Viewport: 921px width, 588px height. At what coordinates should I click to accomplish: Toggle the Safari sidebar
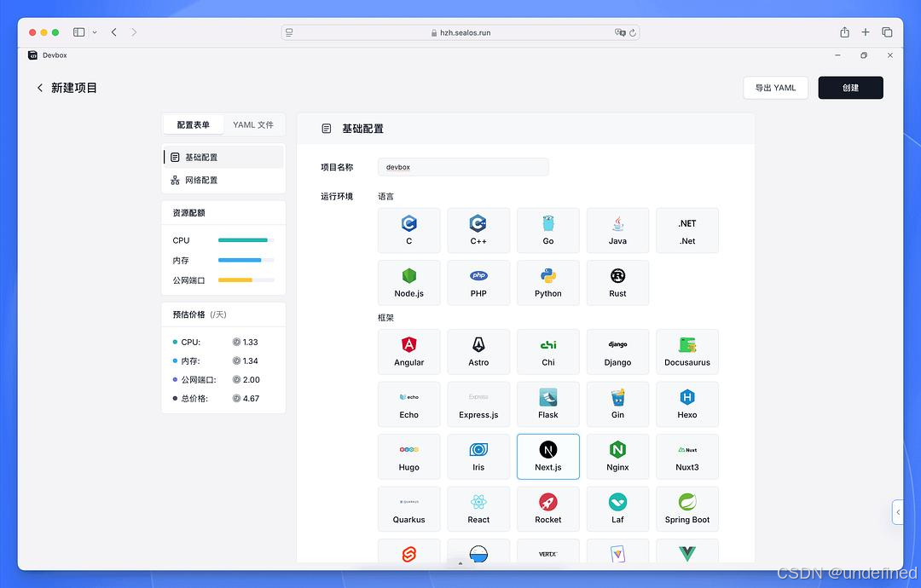coord(78,32)
